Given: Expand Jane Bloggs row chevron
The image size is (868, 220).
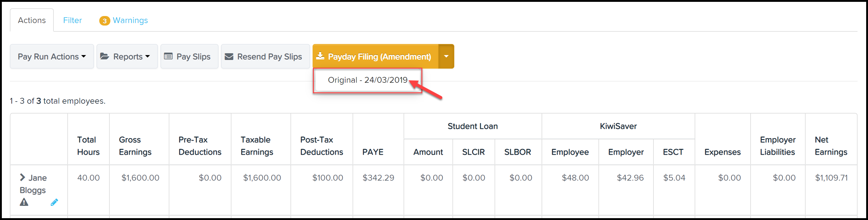Looking at the screenshot, I should [22, 177].
